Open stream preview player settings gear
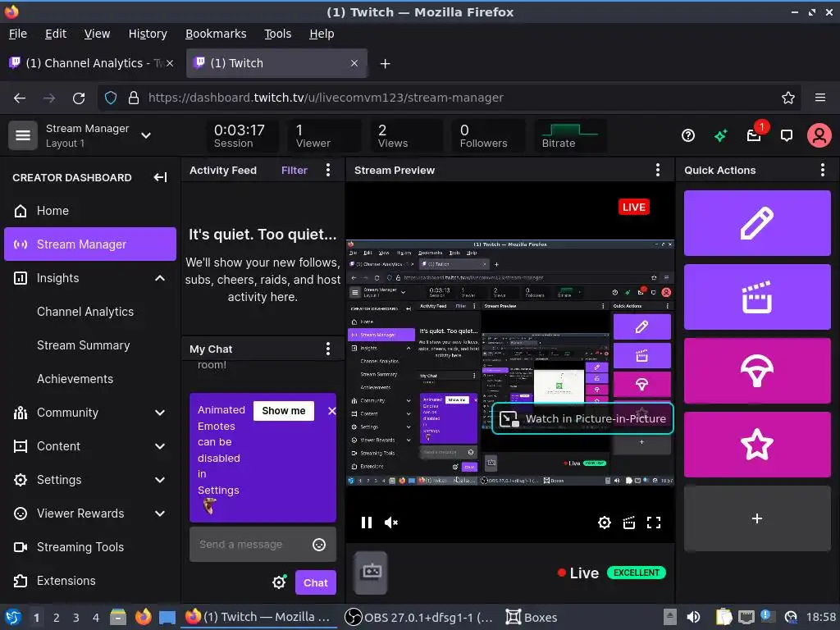The height and width of the screenshot is (630, 840). pos(605,523)
